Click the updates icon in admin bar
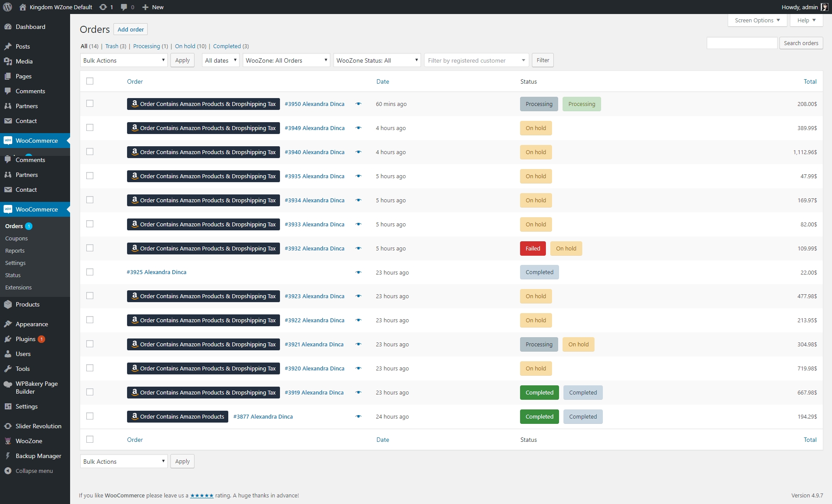 pos(103,7)
